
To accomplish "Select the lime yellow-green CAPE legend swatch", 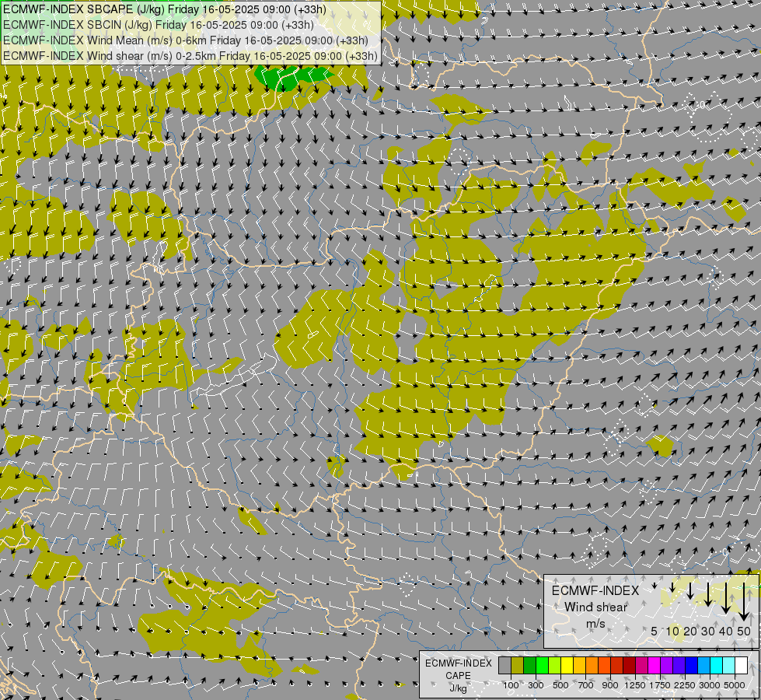I will click(x=555, y=665).
